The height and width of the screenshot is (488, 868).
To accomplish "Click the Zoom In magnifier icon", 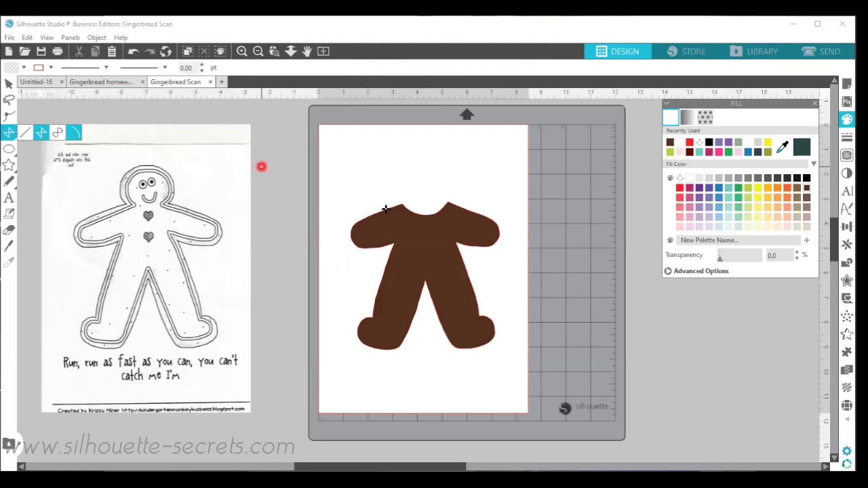I will [x=241, y=52].
